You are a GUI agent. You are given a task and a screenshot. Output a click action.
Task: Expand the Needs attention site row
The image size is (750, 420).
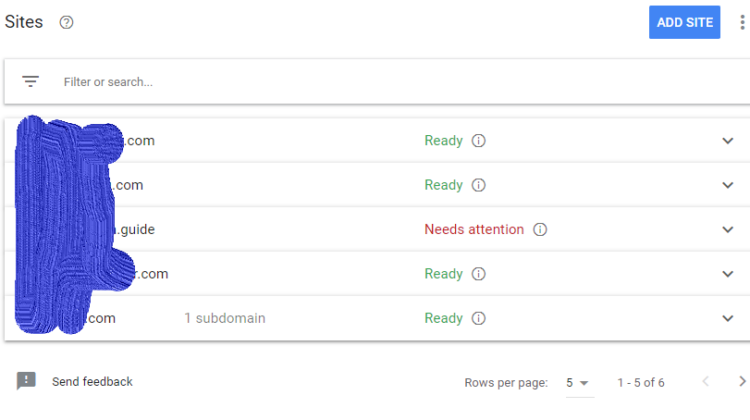click(x=727, y=230)
